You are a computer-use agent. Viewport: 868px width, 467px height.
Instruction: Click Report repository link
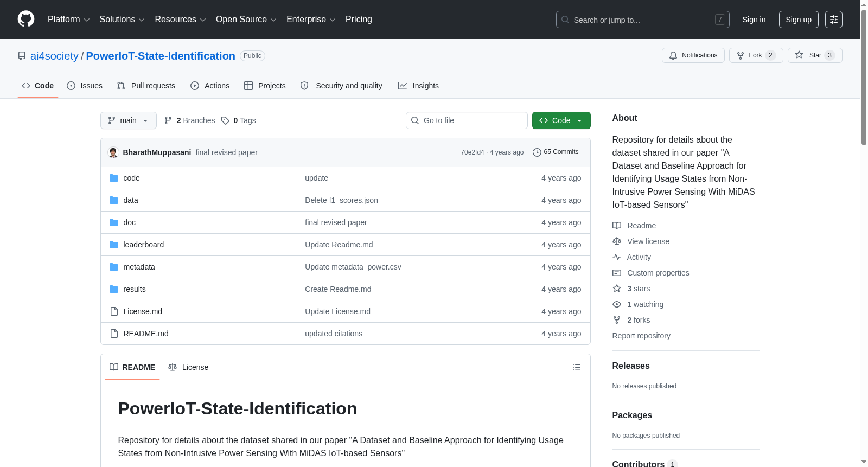(641, 336)
